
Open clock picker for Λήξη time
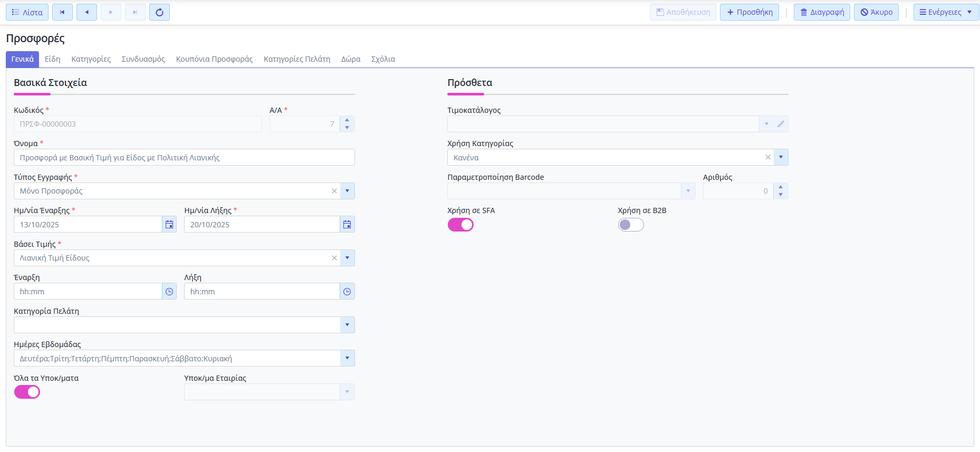click(347, 292)
